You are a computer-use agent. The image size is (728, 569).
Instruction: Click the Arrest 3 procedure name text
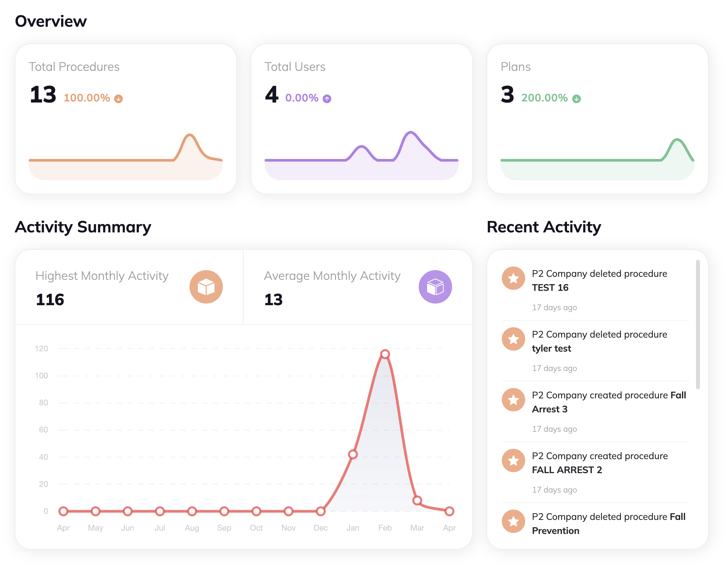550,409
